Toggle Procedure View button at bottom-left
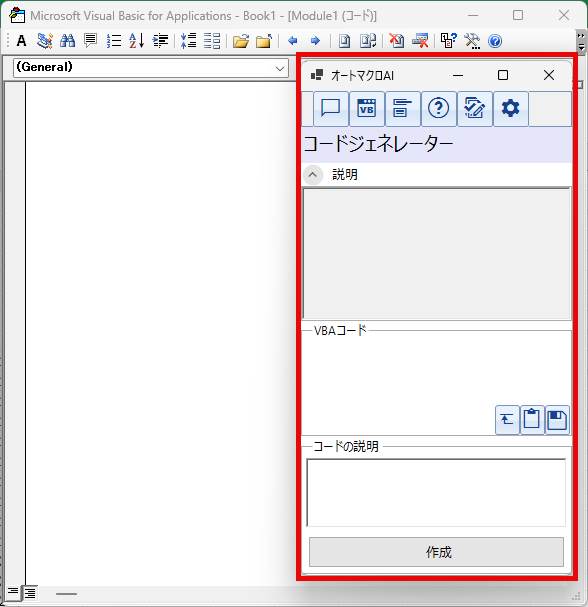 13,592
